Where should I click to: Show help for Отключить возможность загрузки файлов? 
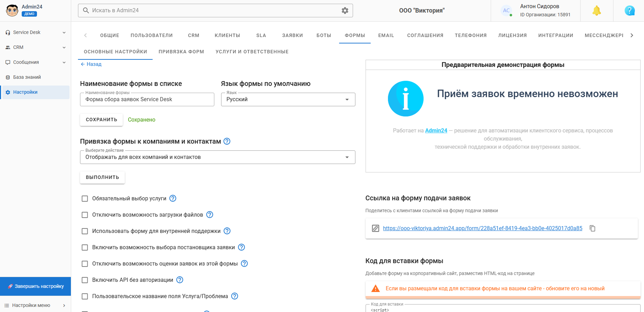tap(210, 215)
